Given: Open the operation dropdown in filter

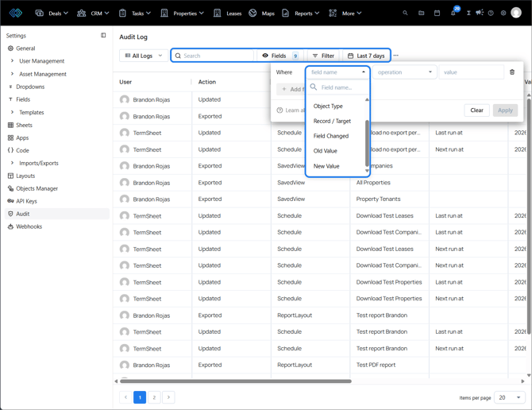Looking at the screenshot, I should tap(404, 72).
